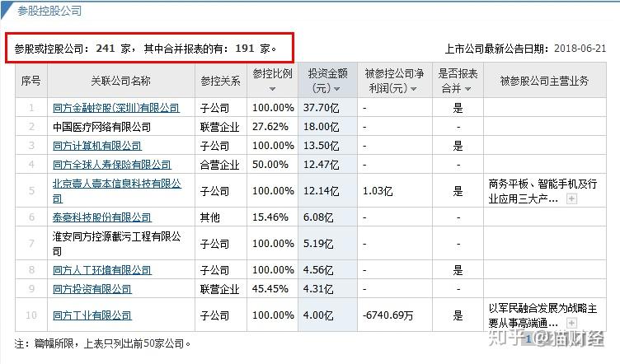
Task: Select 淮安同方控源截污工程有限公司 company name
Action: (x=116, y=244)
